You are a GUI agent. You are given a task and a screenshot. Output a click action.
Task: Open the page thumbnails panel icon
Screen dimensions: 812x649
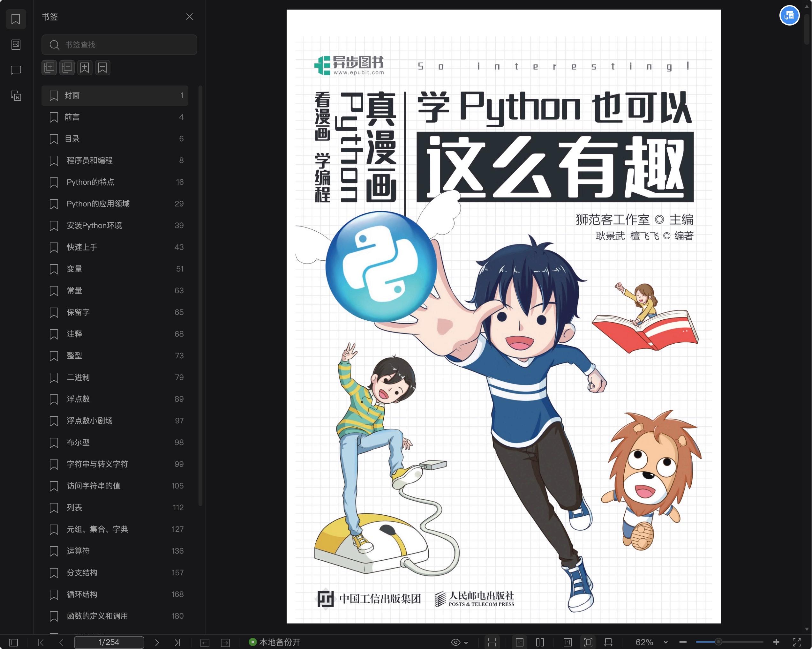coord(16,44)
